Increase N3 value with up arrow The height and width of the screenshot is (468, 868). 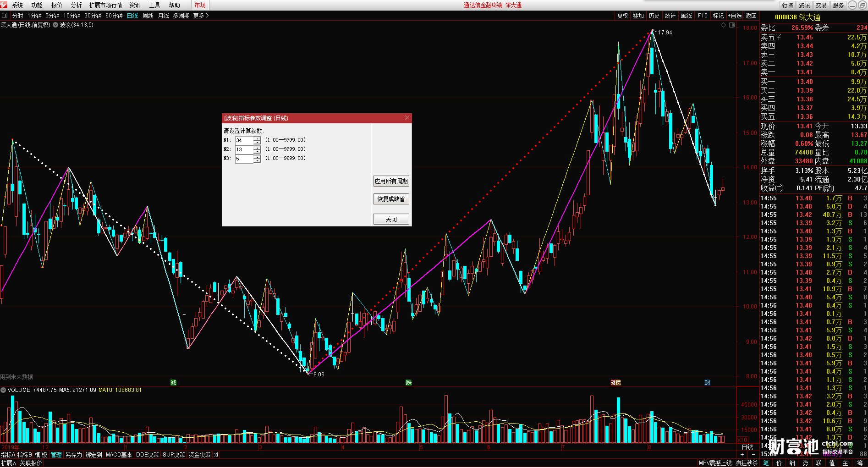(257, 157)
